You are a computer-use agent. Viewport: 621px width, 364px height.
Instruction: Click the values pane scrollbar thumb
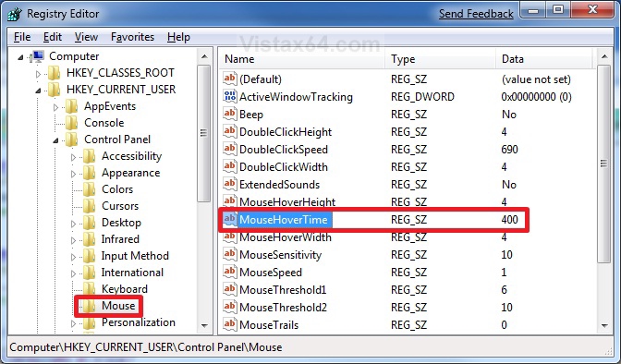(x=604, y=164)
